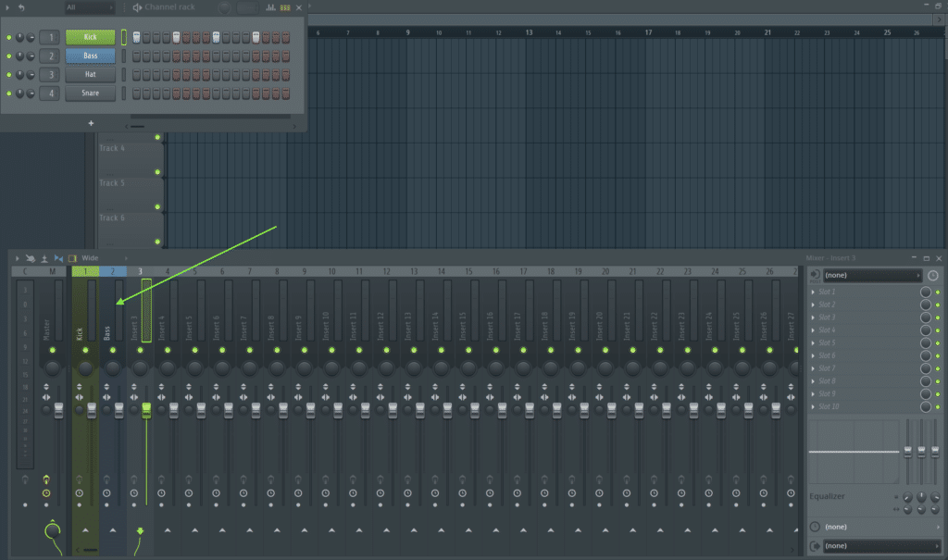This screenshot has height=560, width=948.
Task: Click the blue mixer view waveform icon
Action: tap(58, 258)
